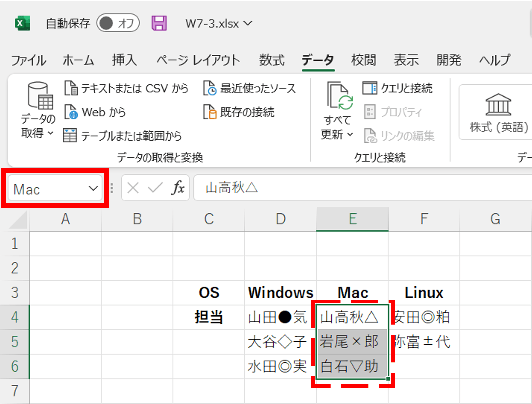Open the 表示 tab
Image resolution: width=532 pixels, height=404 pixels.
tap(406, 60)
